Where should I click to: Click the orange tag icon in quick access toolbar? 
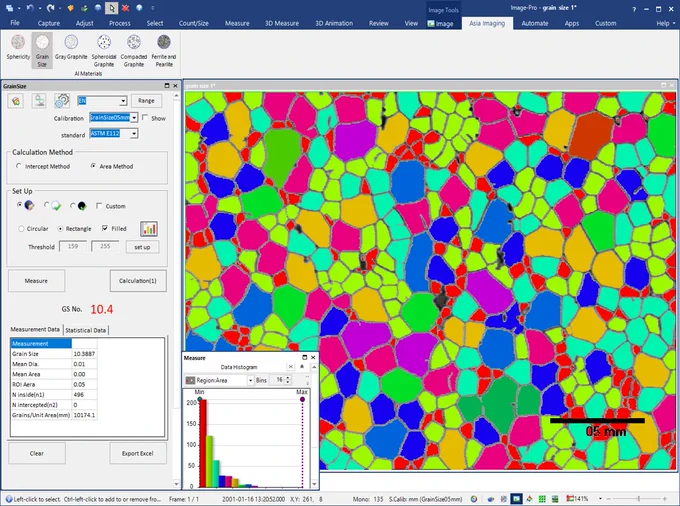tap(72, 8)
